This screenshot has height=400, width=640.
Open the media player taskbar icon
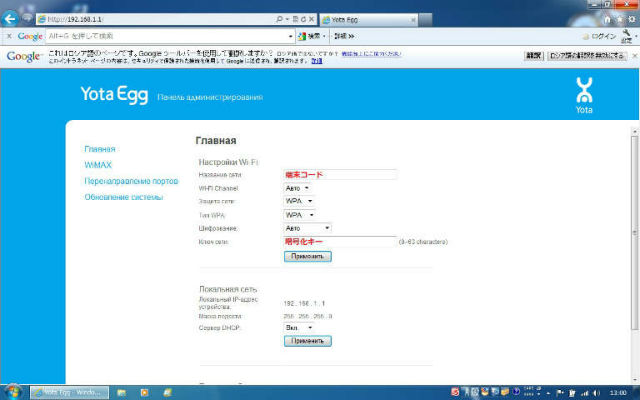click(x=144, y=392)
